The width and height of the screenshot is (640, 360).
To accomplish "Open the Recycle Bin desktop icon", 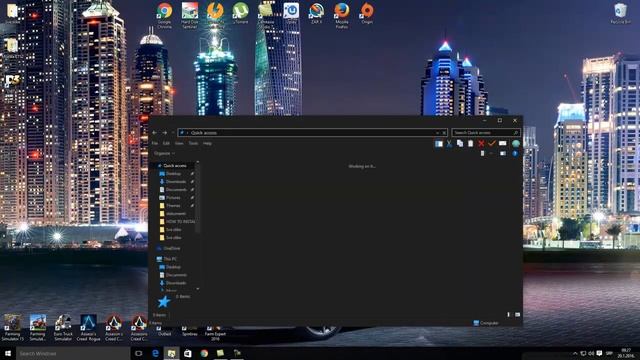I will [x=620, y=13].
